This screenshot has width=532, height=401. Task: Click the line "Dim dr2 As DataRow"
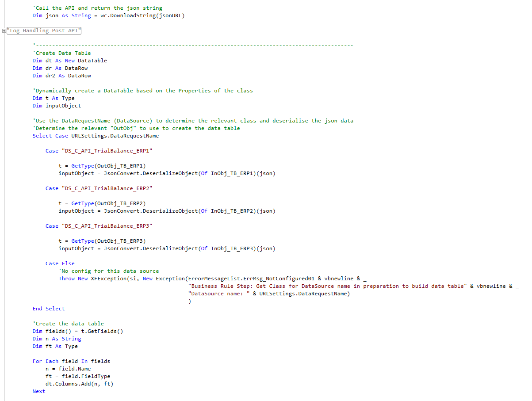(x=62, y=76)
